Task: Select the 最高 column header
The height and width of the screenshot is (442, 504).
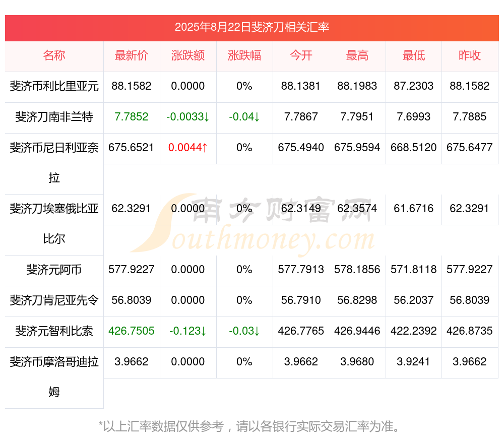Action: [x=357, y=55]
